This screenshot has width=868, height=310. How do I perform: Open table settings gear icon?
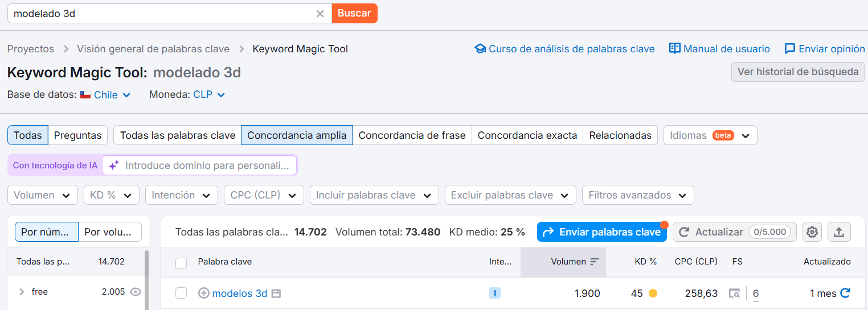(812, 232)
